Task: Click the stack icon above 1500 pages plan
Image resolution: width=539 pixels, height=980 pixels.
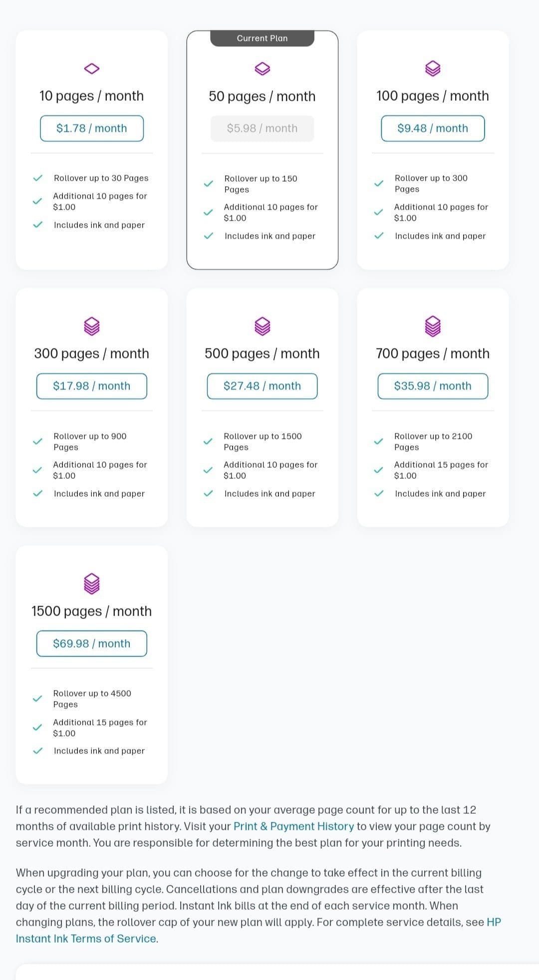Action: point(92,583)
